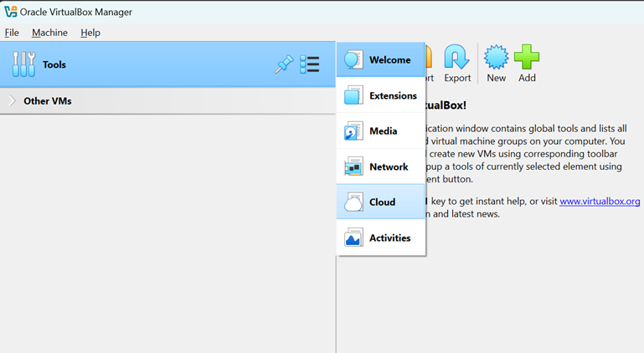Image resolution: width=644 pixels, height=353 pixels.
Task: Click the Extensions cube icon
Action: coord(353,95)
